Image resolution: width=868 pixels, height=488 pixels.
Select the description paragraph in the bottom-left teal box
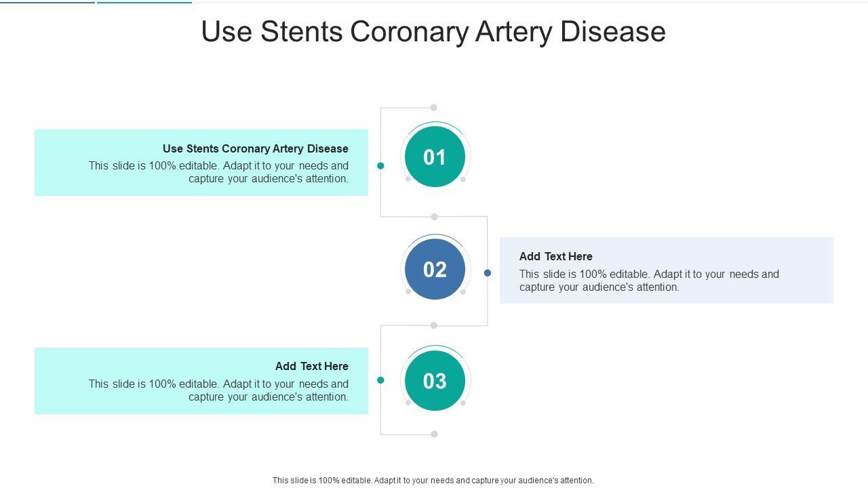218,390
